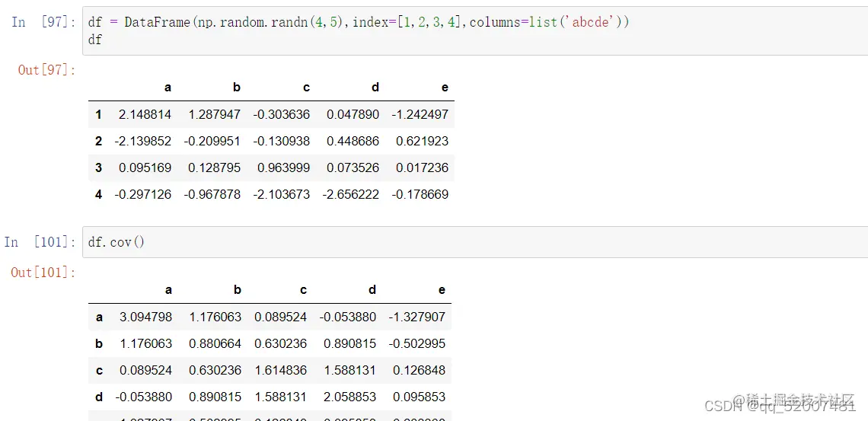Select -1.327907 in covariance row a
This screenshot has width=868, height=421.
(416, 317)
